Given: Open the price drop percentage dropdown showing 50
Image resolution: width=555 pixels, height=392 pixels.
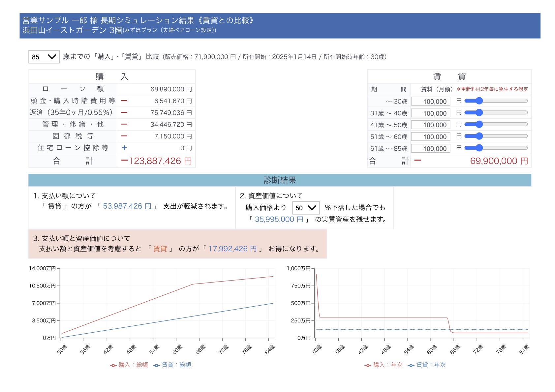Looking at the screenshot, I should [x=306, y=208].
